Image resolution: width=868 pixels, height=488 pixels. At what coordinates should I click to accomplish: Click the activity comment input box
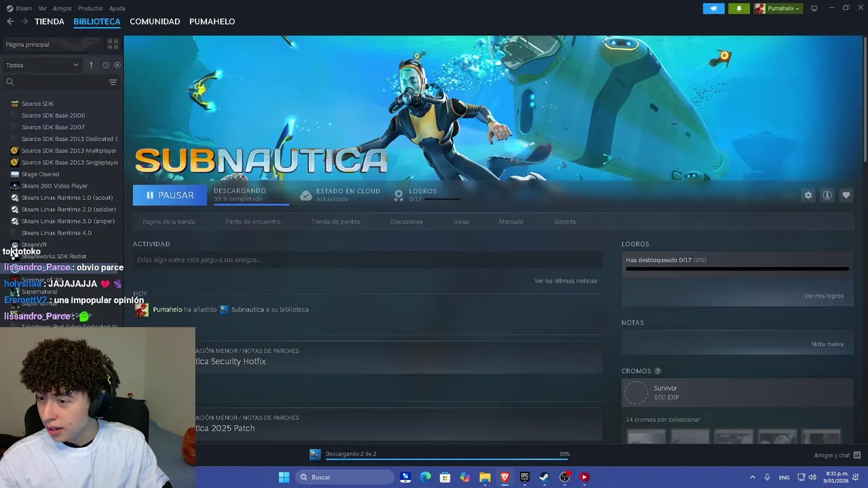(368, 260)
